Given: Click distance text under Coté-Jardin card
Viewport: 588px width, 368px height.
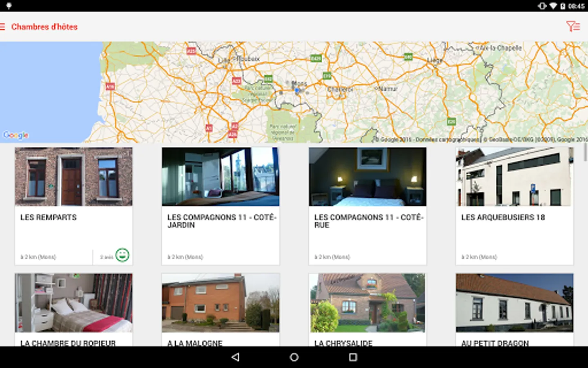Looking at the screenshot, I should (185, 257).
